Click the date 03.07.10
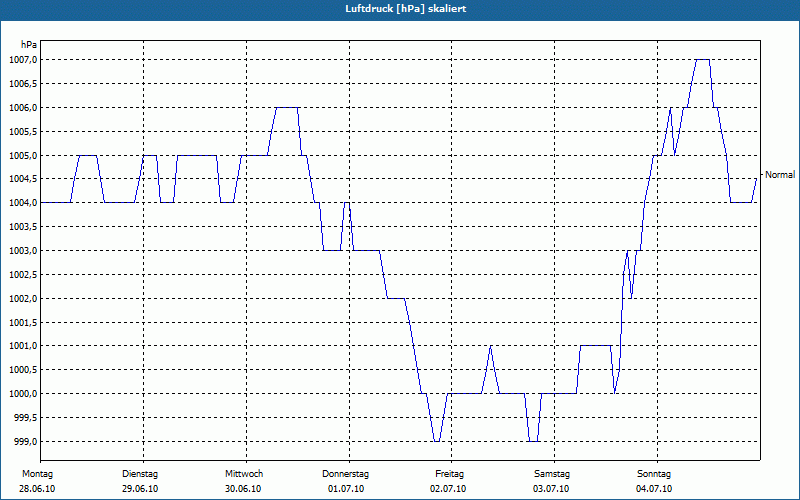Image resolution: width=800 pixels, height=500 pixels. pyautogui.click(x=551, y=489)
